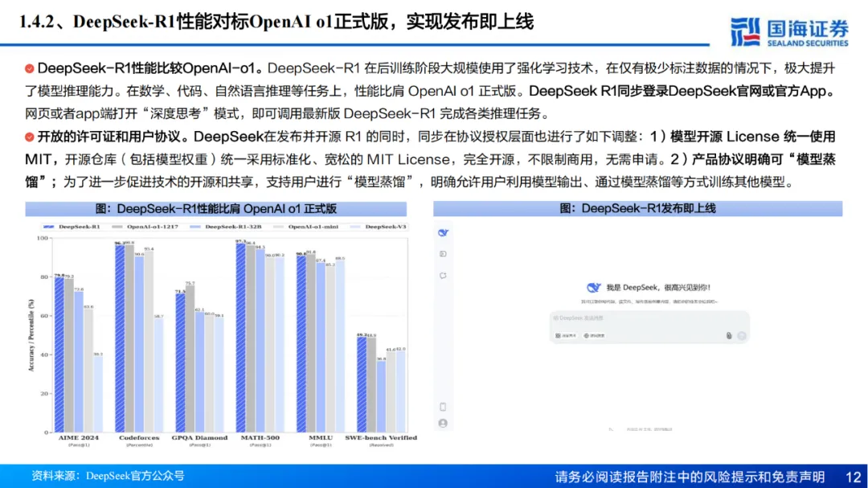
Task: Click the OpenAI-o1-1217 legend color swatch
Action: (117, 227)
